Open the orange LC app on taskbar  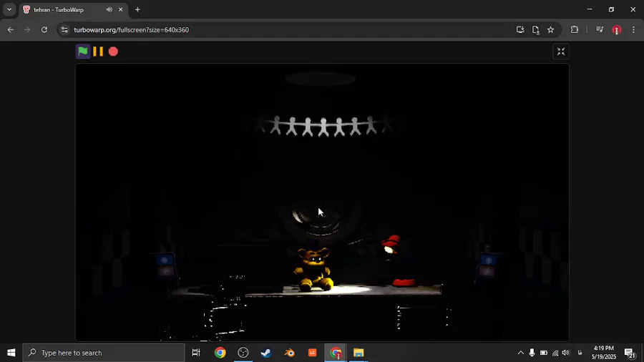313,353
